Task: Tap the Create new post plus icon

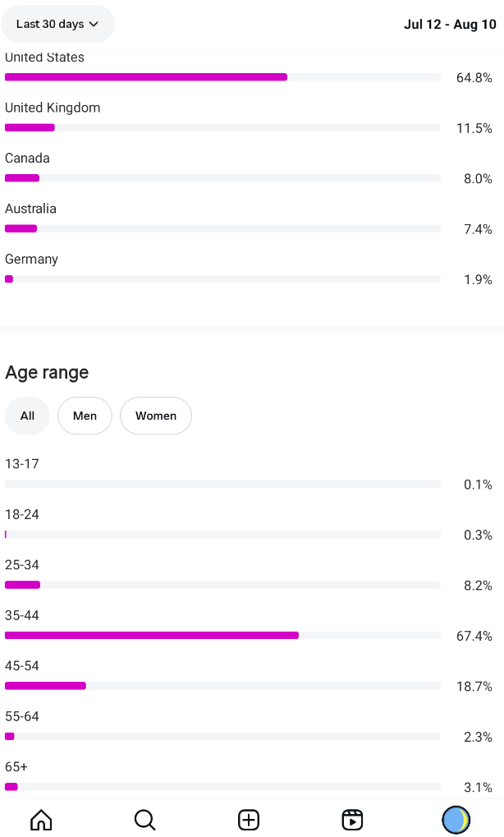Action: coord(249,819)
